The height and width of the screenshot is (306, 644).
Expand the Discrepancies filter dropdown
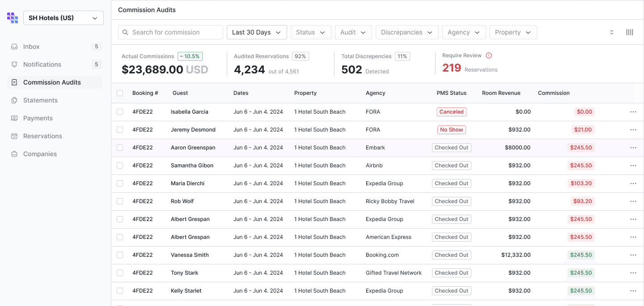point(407,32)
